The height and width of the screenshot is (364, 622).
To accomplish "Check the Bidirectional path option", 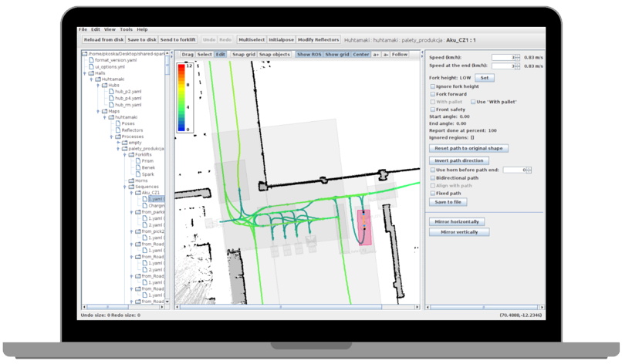I will pos(432,177).
